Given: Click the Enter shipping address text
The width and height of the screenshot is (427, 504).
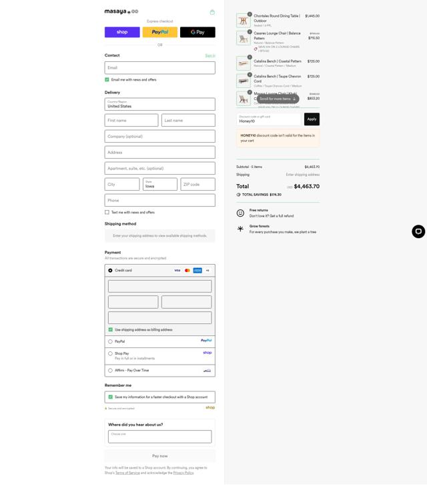Looking at the screenshot, I should click(x=303, y=175).
